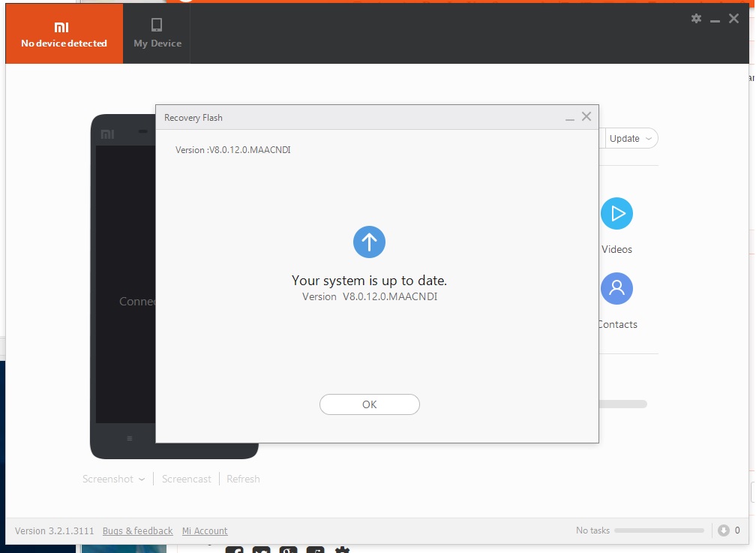Click Version 3.2.1.3111 text

click(x=55, y=530)
